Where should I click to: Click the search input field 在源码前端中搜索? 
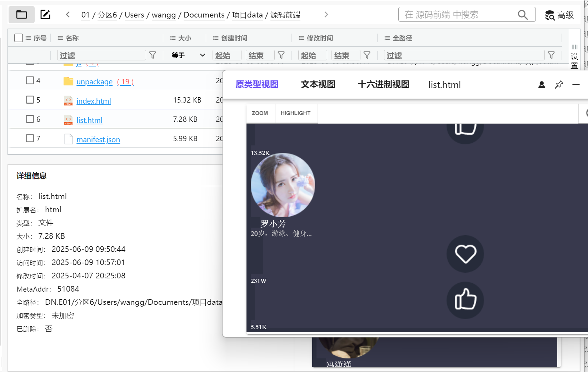[457, 15]
